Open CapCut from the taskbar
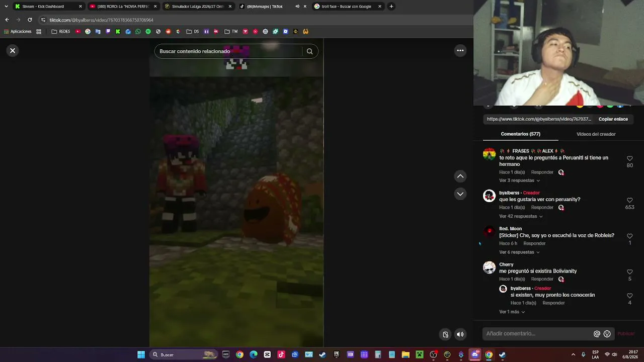 (267, 355)
